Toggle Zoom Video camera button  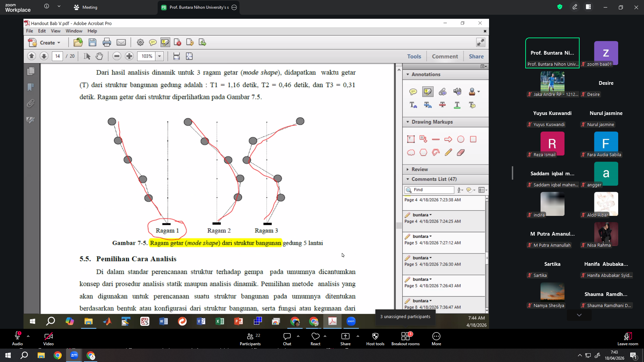48,339
